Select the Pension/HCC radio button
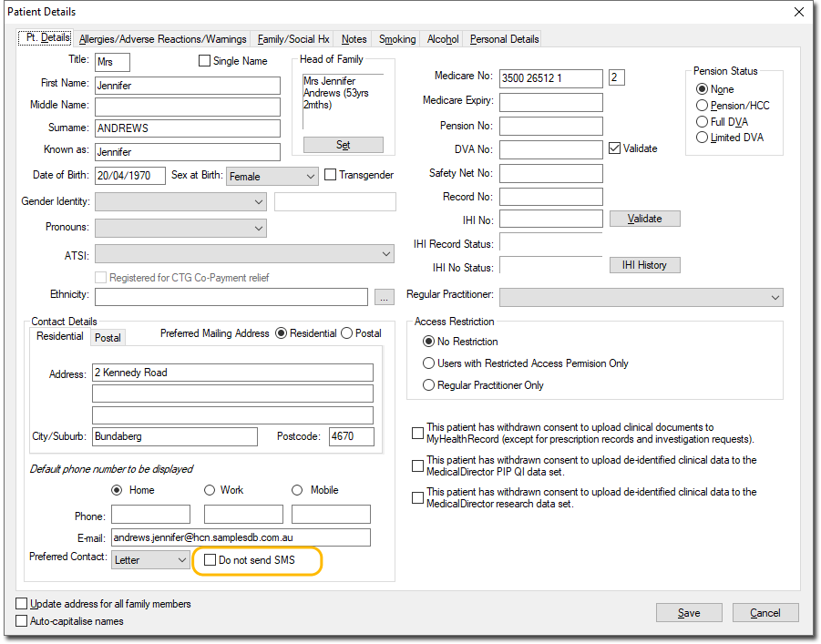This screenshot has height=644, width=821. point(702,106)
